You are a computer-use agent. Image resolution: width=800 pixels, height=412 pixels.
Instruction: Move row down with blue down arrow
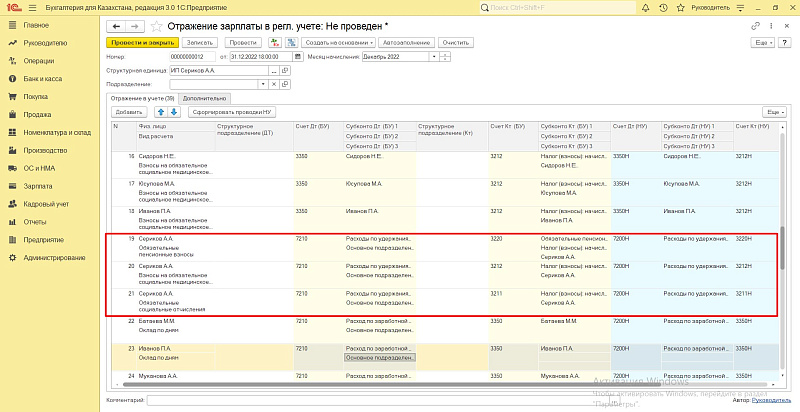173,112
